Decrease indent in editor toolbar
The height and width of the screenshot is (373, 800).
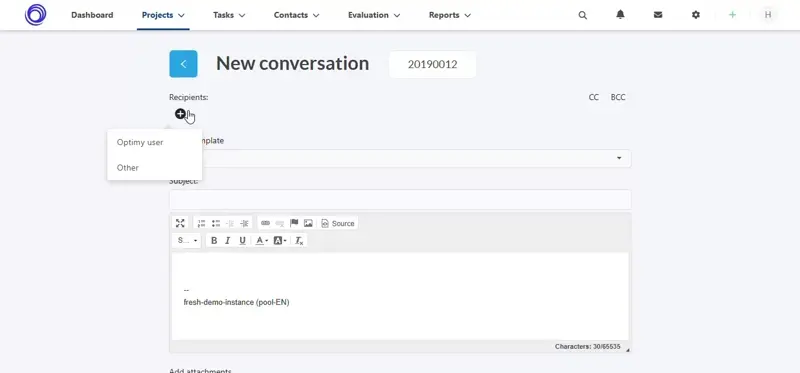coord(230,223)
